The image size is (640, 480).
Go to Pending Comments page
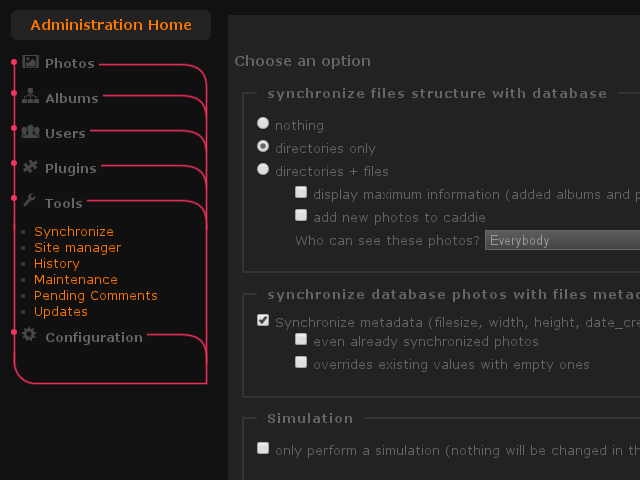[95, 295]
